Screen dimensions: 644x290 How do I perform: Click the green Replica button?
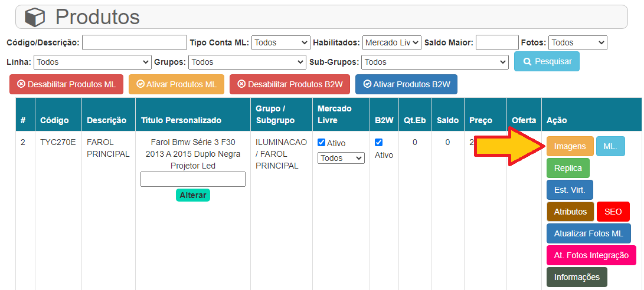pyautogui.click(x=568, y=168)
